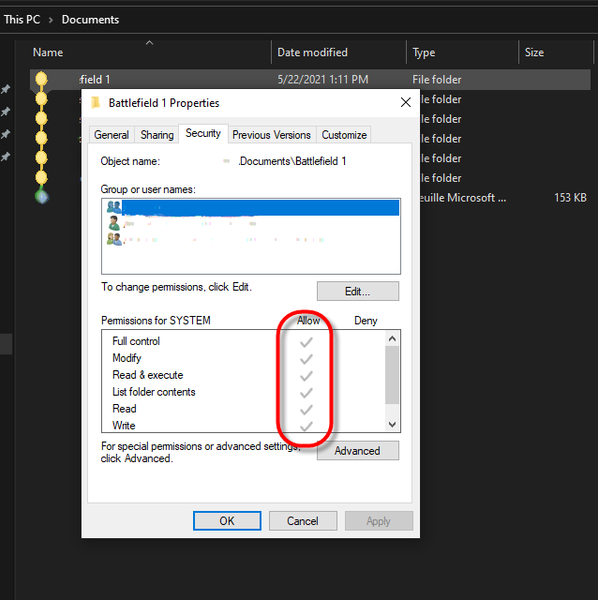Click the Edit... permissions button
The width and height of the screenshot is (598, 600).
[358, 291]
